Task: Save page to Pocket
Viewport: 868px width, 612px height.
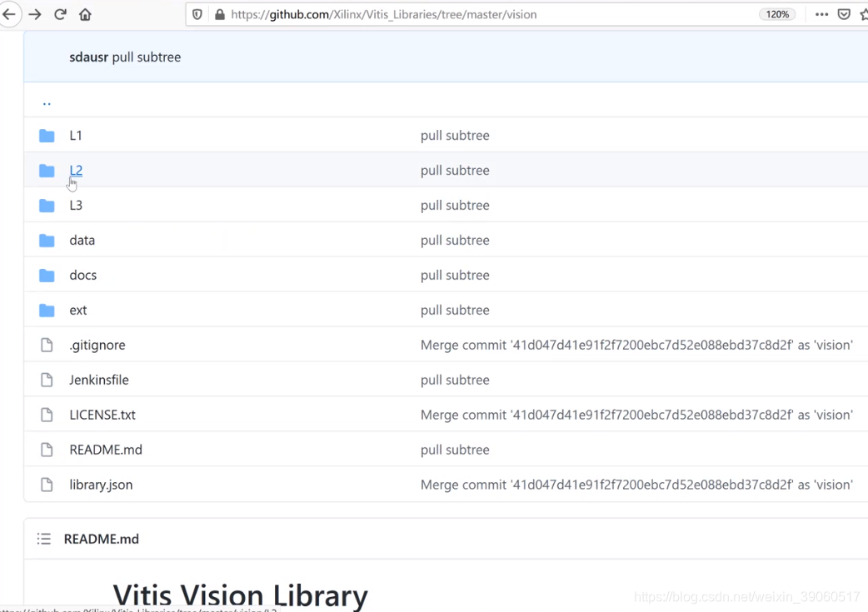Action: [844, 14]
